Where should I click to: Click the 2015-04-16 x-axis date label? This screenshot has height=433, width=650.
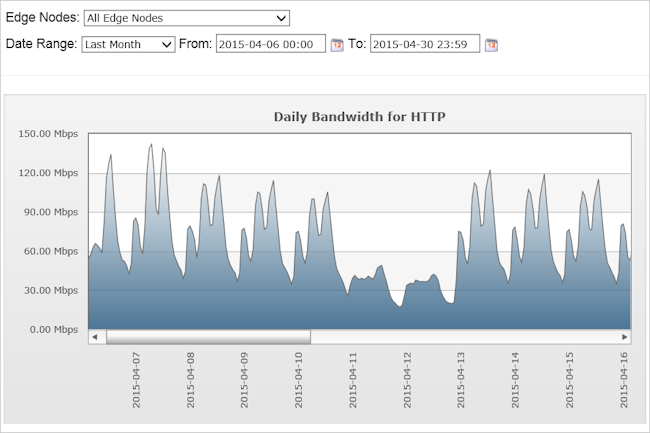[624, 379]
